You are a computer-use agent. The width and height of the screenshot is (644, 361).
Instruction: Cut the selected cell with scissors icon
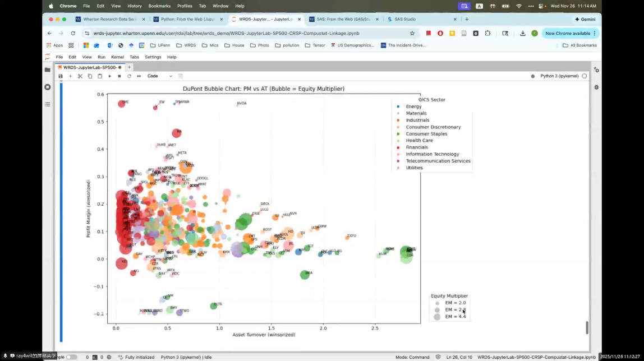(x=80, y=76)
